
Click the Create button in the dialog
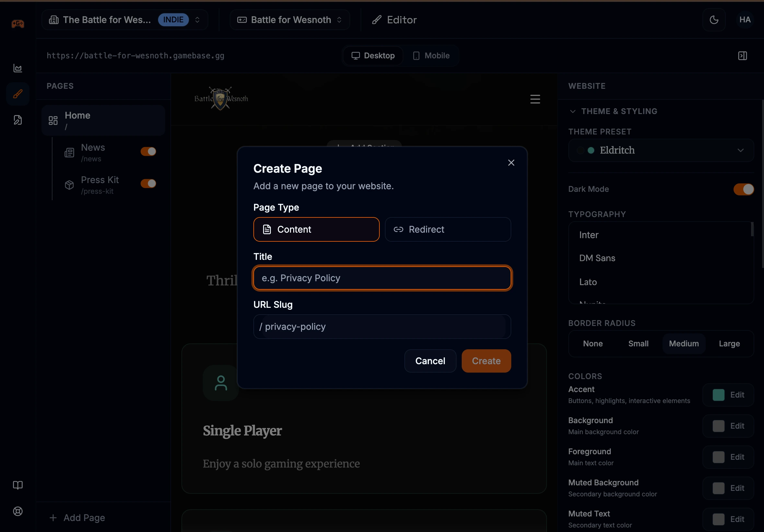[486, 361]
